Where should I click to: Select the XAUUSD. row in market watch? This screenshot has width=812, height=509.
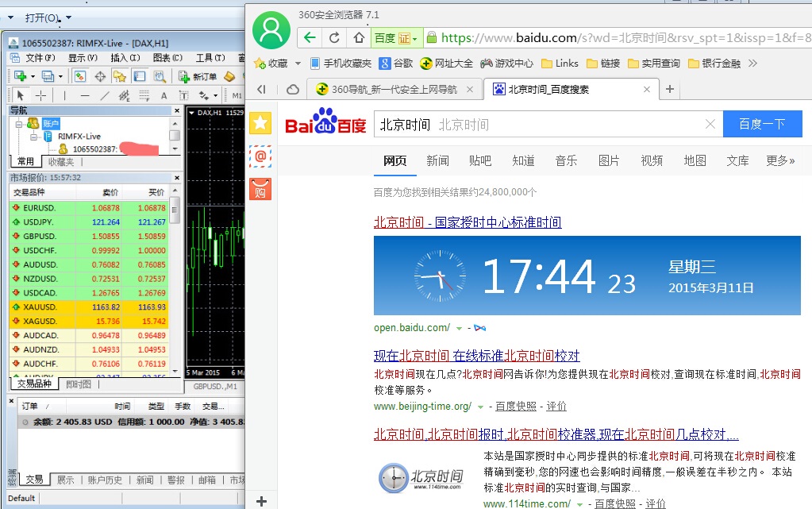point(89,307)
